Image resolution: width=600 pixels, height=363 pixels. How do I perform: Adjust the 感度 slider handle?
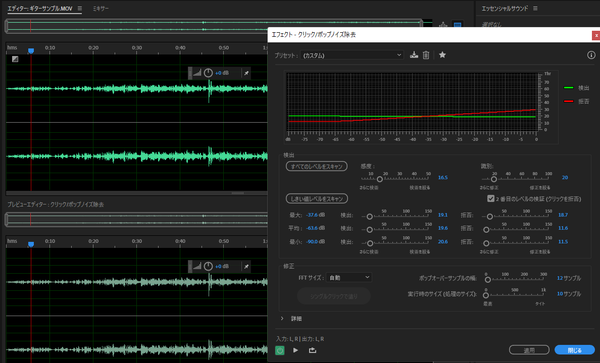380,179
